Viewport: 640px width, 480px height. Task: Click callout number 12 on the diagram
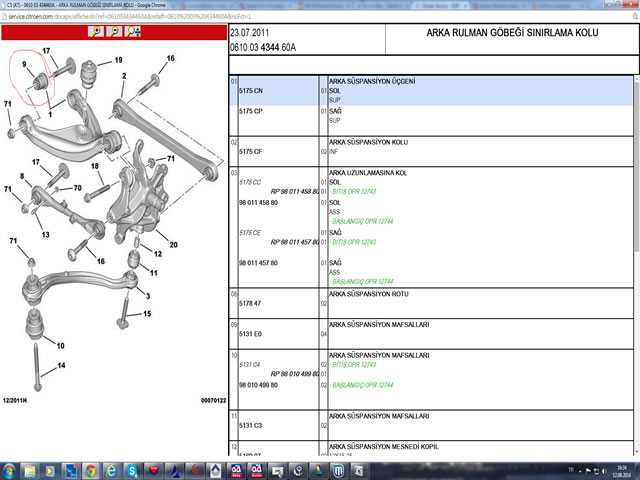(x=158, y=254)
